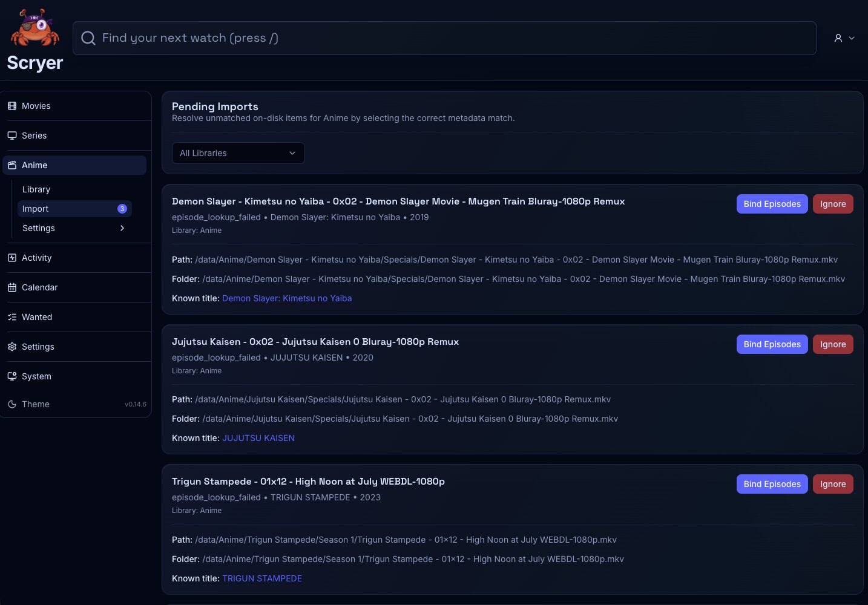Click Bind Episodes for Demon Slayer
The height and width of the screenshot is (605, 868).
pyautogui.click(x=772, y=204)
